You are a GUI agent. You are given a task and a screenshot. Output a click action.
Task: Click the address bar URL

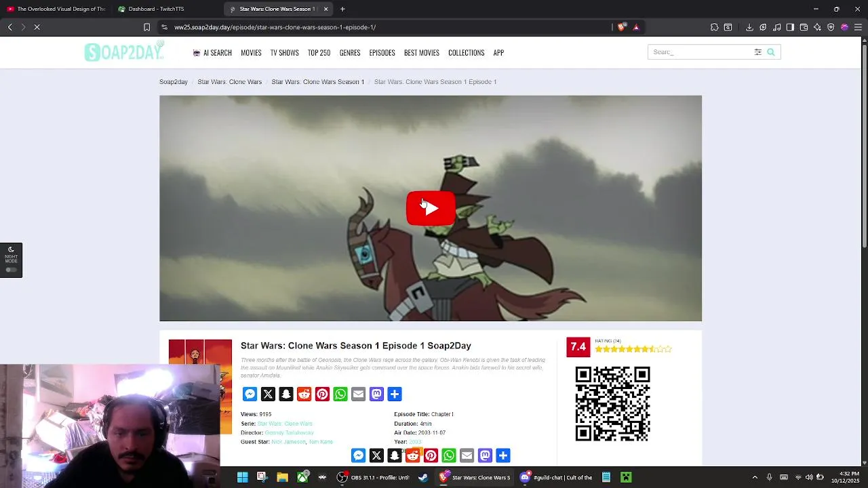[275, 27]
